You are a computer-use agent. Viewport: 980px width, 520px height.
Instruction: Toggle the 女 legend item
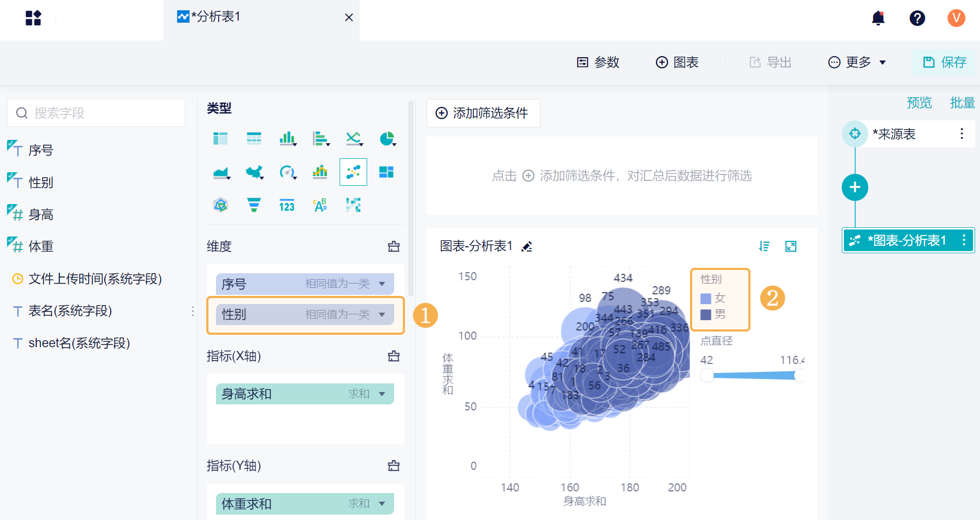(713, 298)
